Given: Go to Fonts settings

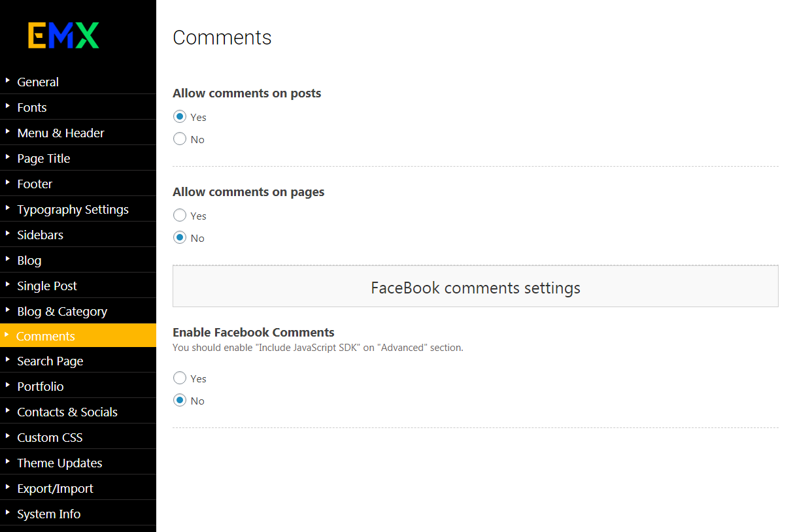Looking at the screenshot, I should pyautogui.click(x=32, y=107).
